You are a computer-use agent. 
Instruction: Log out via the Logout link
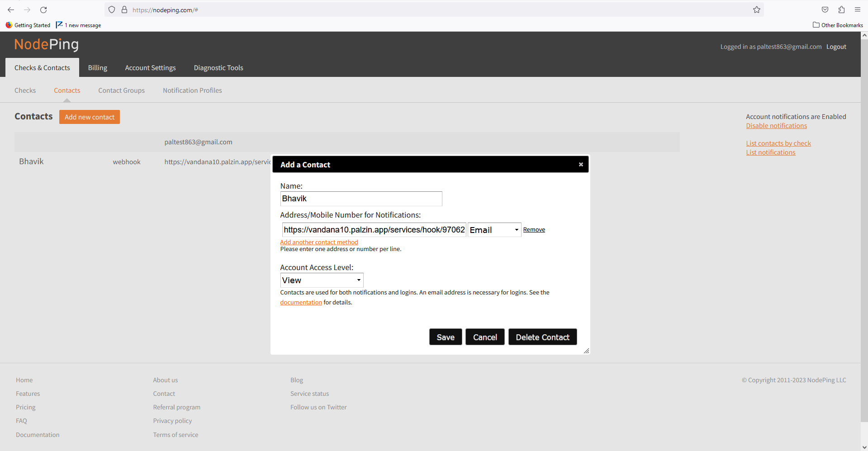click(836, 47)
